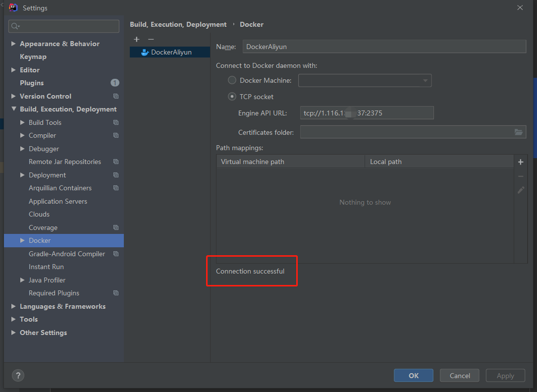Click the Connection successful status text

pyautogui.click(x=250, y=271)
